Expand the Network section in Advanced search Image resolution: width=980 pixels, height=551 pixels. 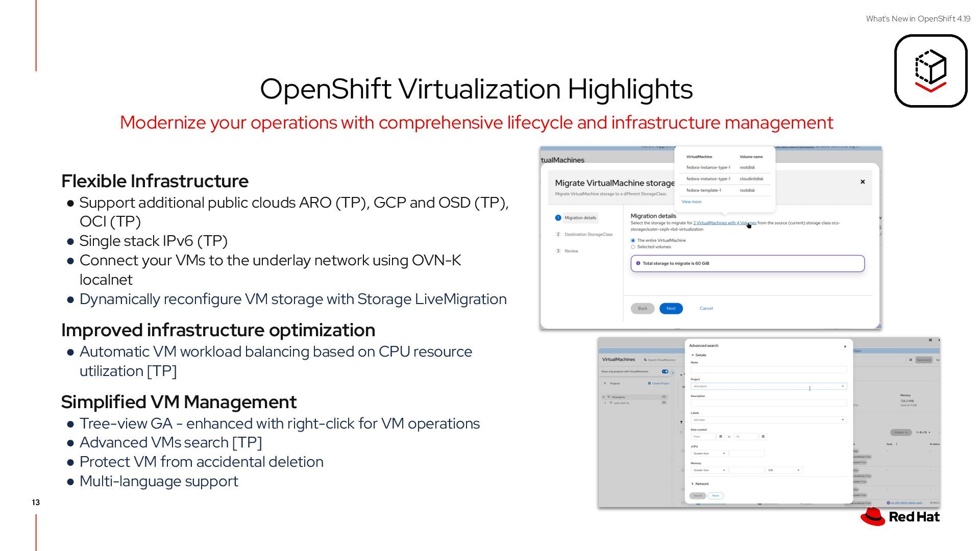click(700, 484)
